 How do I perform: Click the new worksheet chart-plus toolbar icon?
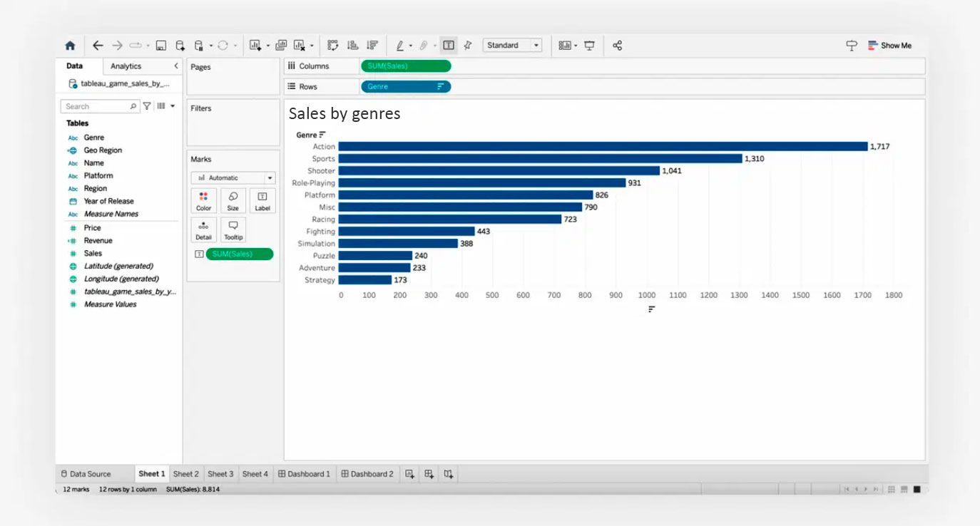tap(255, 46)
